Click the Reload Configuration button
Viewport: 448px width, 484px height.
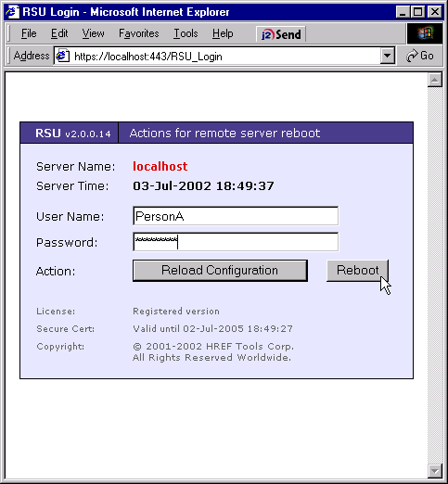click(220, 271)
